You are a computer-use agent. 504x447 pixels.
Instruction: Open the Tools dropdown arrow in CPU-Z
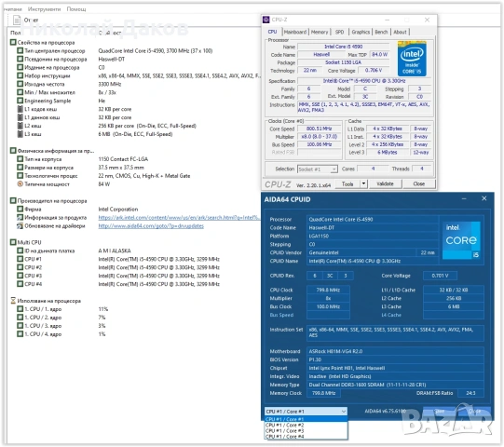pyautogui.click(x=363, y=183)
